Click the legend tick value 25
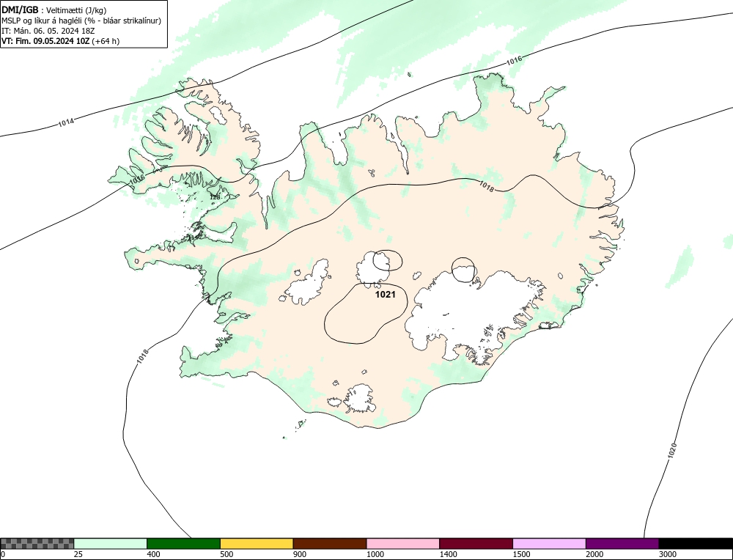This screenshot has width=733, height=560. point(78,554)
